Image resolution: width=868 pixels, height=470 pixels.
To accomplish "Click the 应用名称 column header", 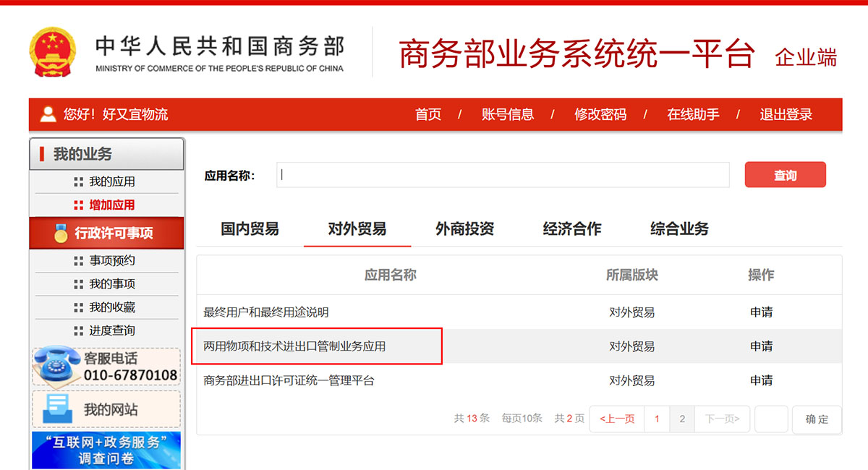I will click(390, 275).
